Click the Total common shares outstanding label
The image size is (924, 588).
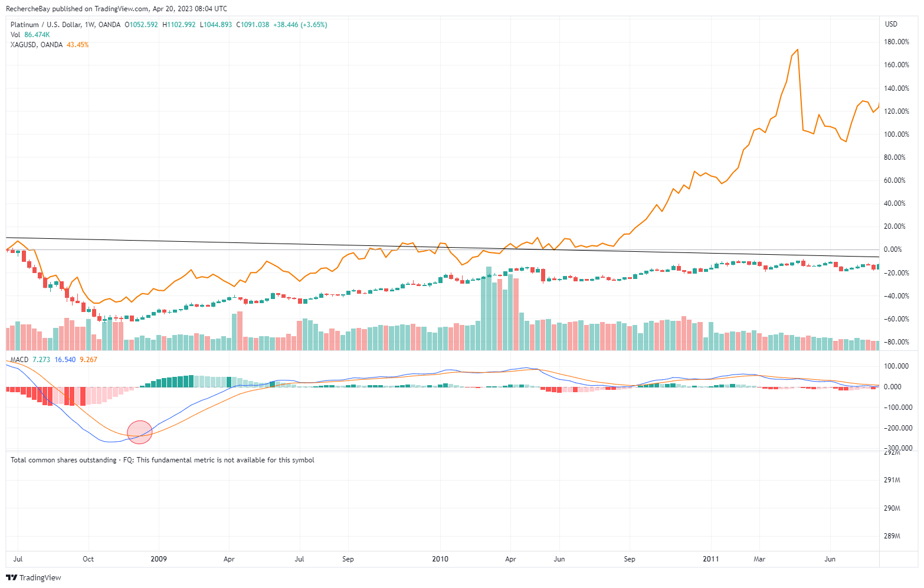[64, 460]
